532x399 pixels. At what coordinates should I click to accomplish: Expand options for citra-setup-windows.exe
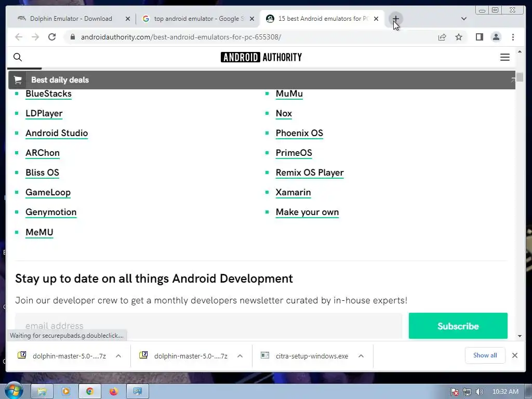[x=361, y=356]
